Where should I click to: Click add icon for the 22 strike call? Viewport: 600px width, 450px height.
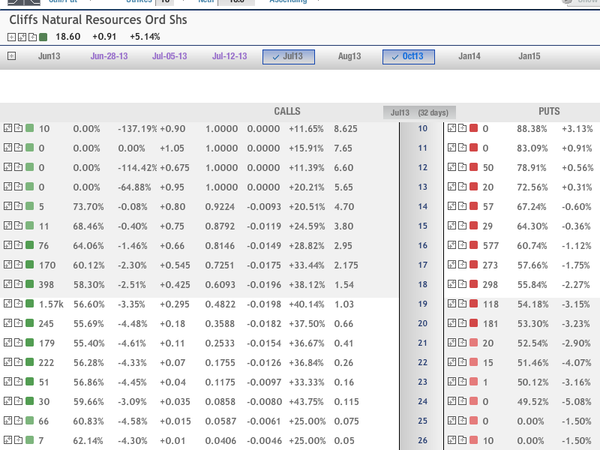pyautogui.click(x=18, y=362)
